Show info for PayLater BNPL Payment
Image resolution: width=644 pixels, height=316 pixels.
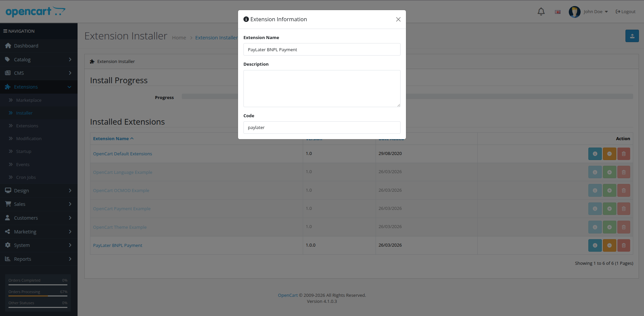(595, 245)
